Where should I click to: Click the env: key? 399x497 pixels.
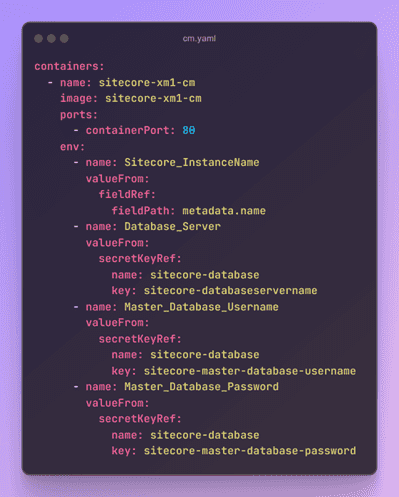click(x=73, y=147)
